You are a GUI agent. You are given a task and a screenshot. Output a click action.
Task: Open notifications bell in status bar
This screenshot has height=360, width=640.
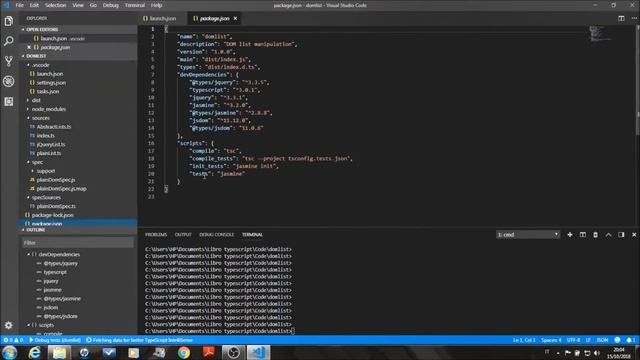pos(631,340)
